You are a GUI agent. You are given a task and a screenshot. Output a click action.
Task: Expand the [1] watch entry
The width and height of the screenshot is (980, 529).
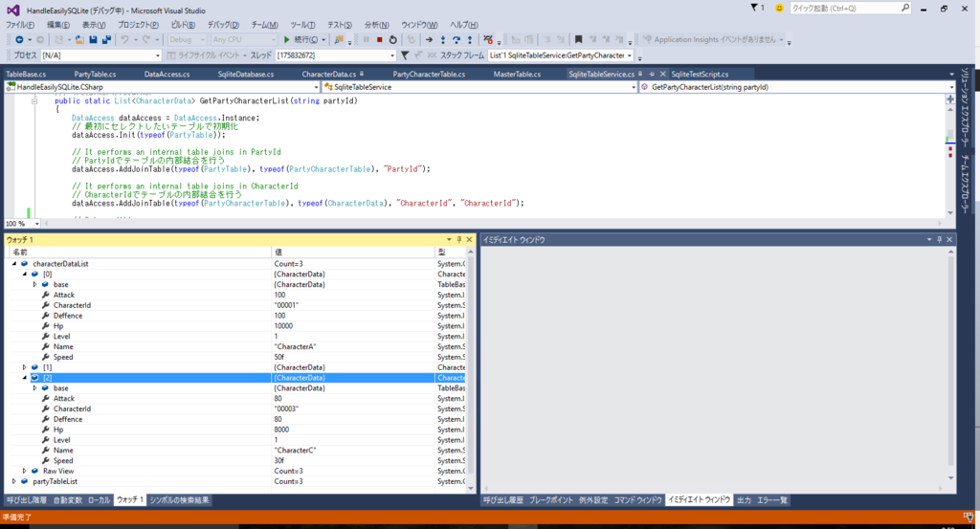25,367
